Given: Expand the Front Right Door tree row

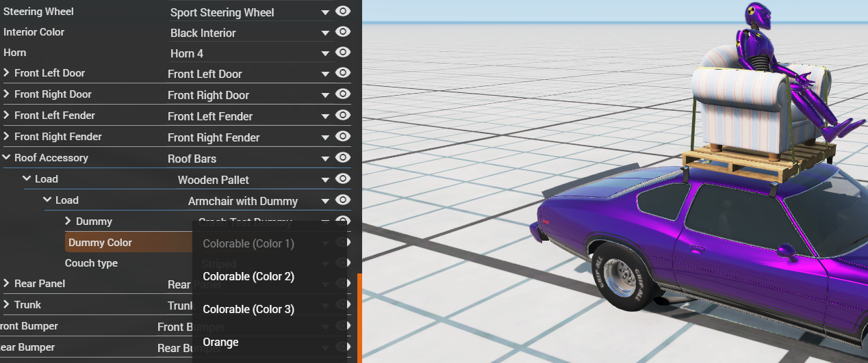Looking at the screenshot, I should pos(7,94).
